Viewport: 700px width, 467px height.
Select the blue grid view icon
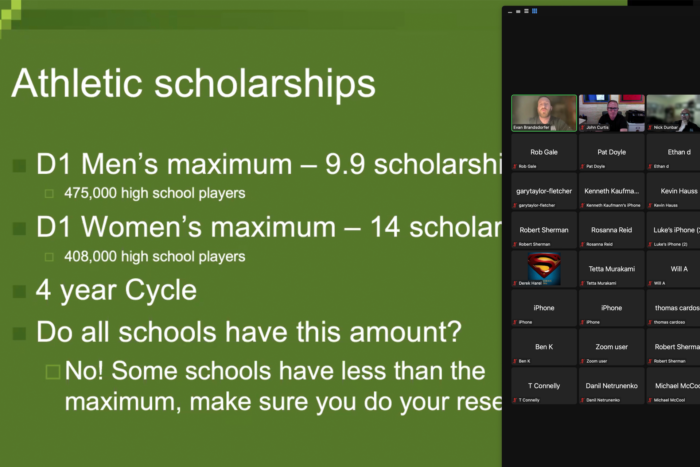pos(534,11)
